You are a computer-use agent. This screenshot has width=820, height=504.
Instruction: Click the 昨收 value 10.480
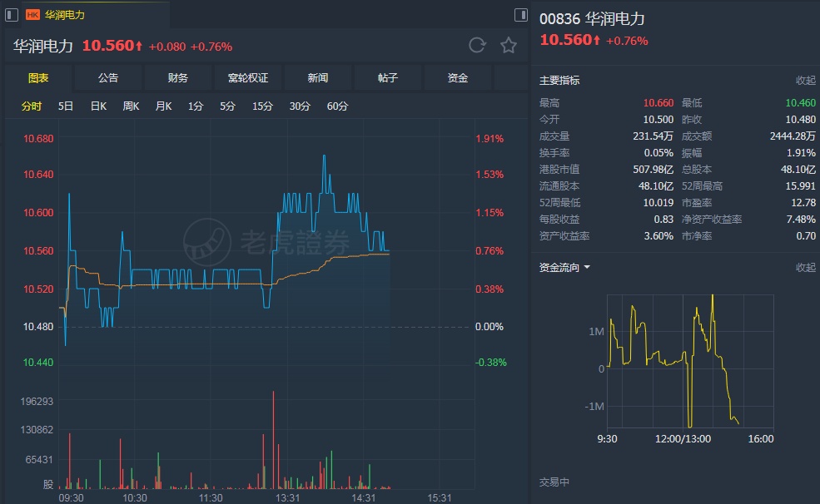800,120
